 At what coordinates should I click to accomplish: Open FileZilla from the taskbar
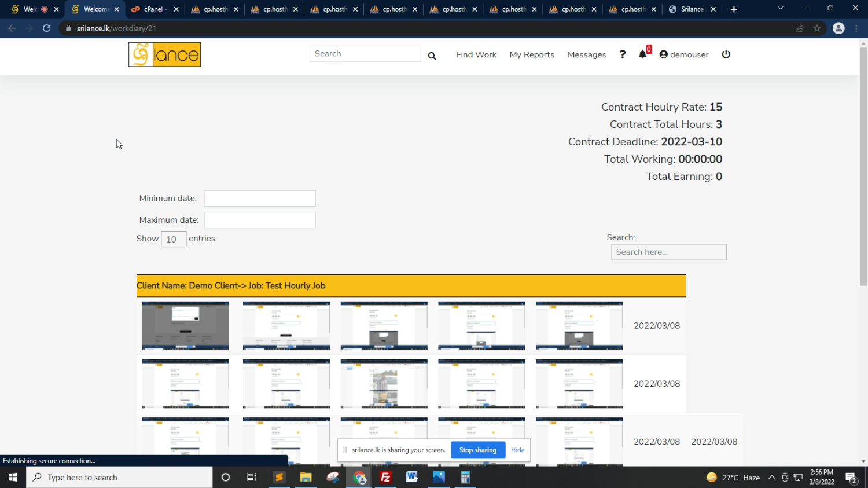click(x=385, y=478)
